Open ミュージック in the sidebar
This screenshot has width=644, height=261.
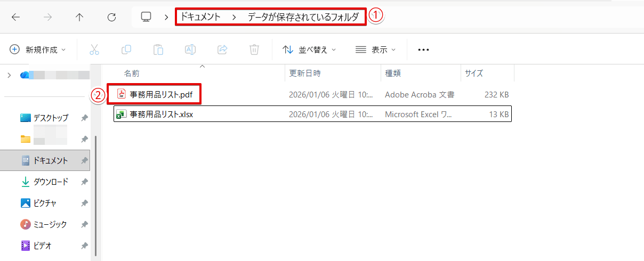44,224
